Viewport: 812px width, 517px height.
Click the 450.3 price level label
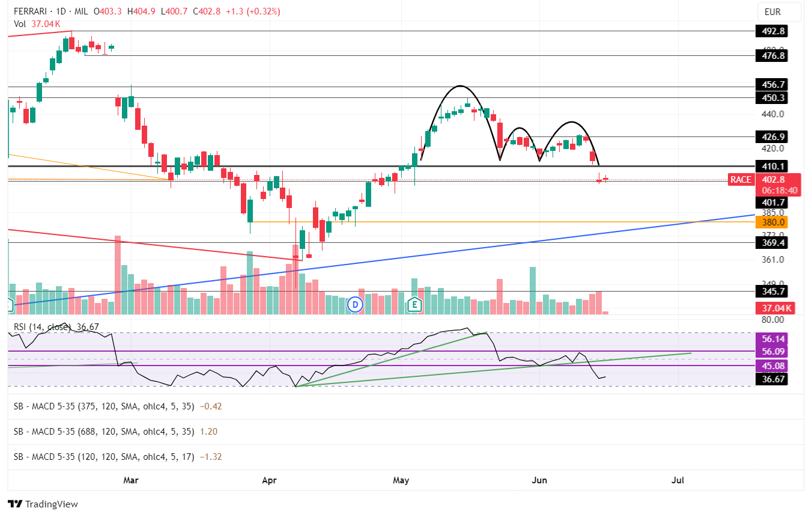click(771, 97)
